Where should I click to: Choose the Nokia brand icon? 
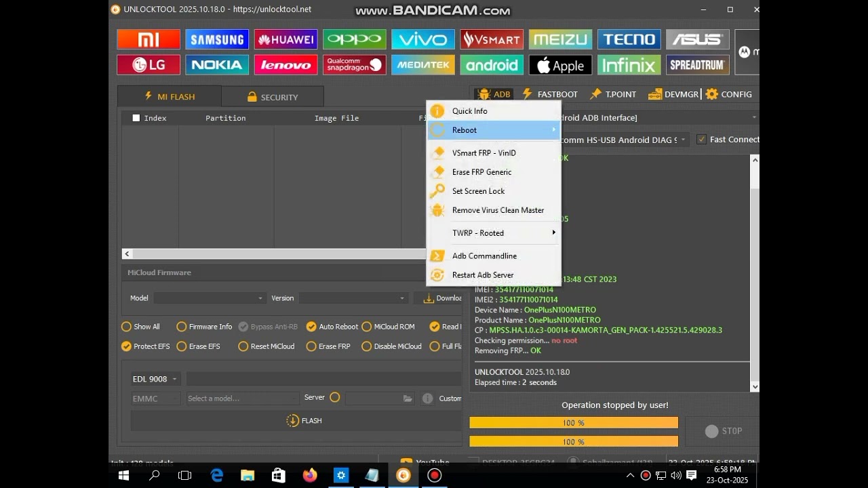click(x=217, y=65)
